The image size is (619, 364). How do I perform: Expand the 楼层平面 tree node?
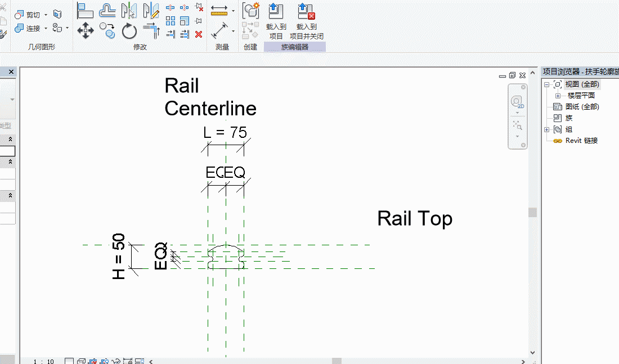(x=558, y=96)
